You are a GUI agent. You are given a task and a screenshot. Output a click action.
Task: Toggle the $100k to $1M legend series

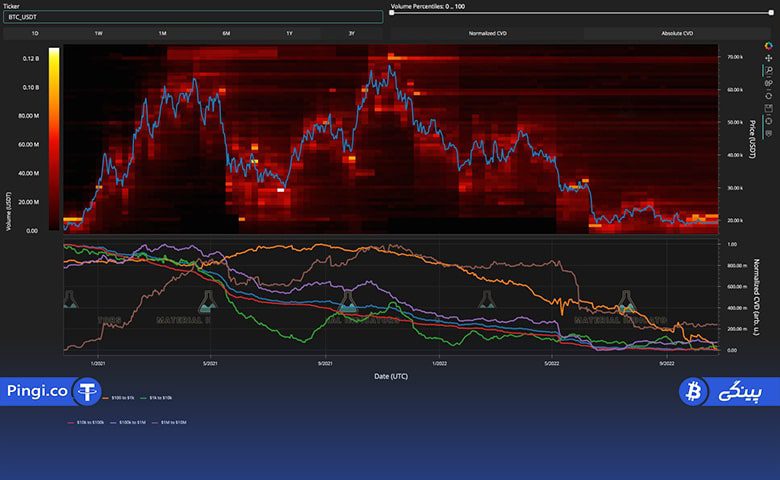(128, 422)
